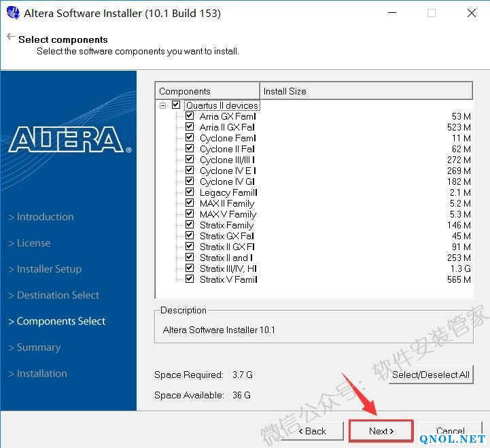Deselect the Legacy Families checkbox

coord(190,192)
